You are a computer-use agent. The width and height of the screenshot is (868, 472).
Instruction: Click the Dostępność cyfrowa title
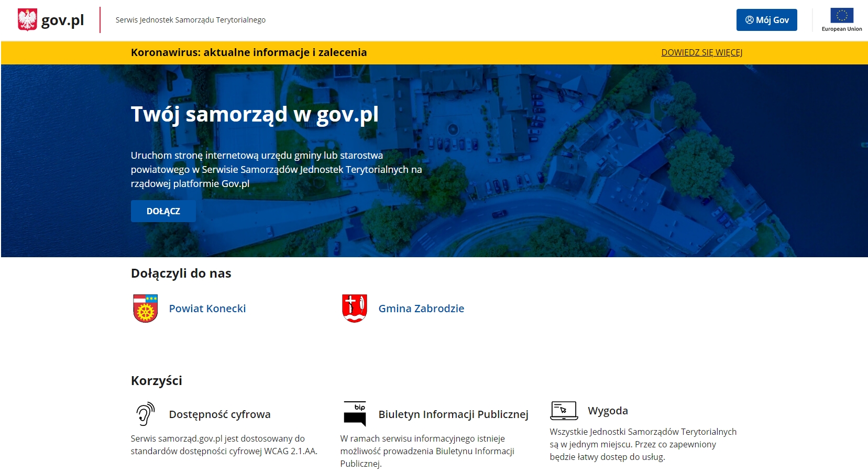220,414
